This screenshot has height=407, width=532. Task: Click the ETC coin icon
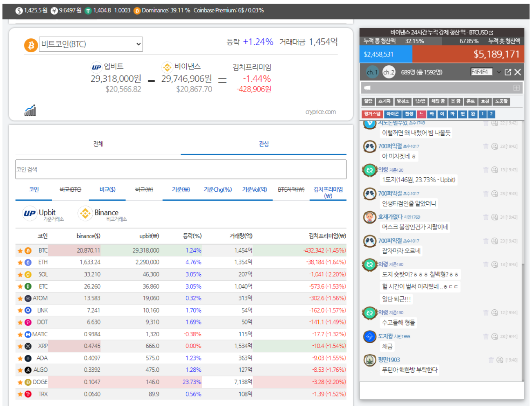click(x=28, y=286)
